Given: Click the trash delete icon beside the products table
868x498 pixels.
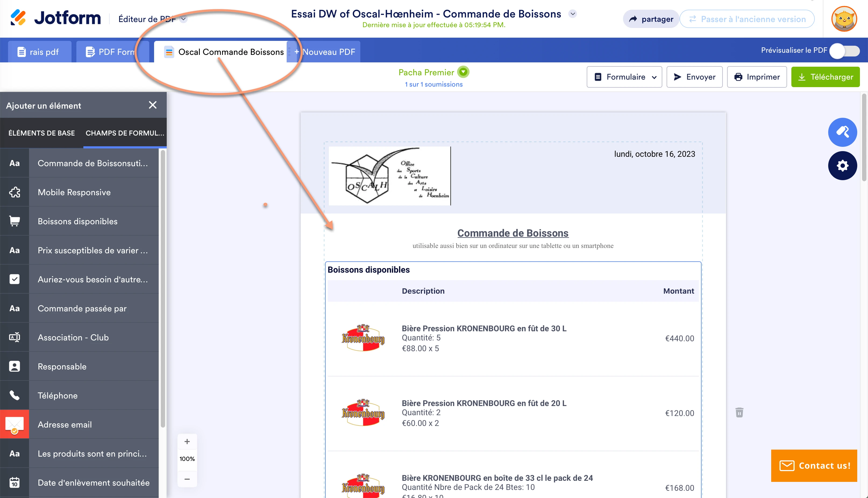Looking at the screenshot, I should (739, 412).
